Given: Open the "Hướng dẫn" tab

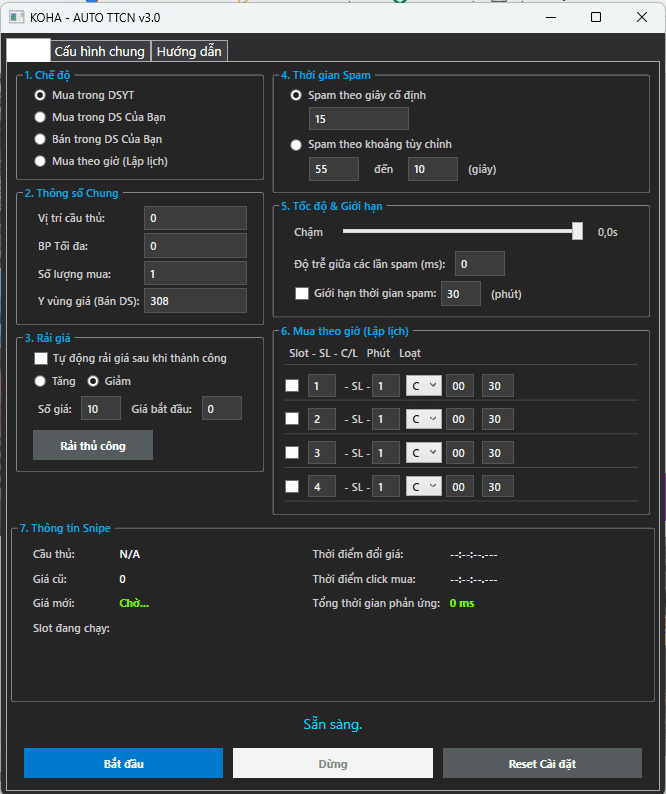Looking at the screenshot, I should [190, 51].
